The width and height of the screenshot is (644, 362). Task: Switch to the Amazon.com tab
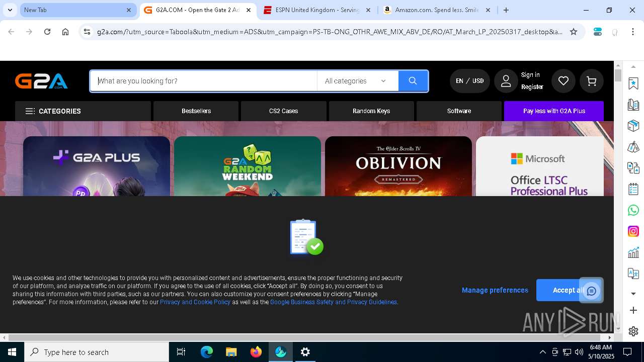coord(436,10)
